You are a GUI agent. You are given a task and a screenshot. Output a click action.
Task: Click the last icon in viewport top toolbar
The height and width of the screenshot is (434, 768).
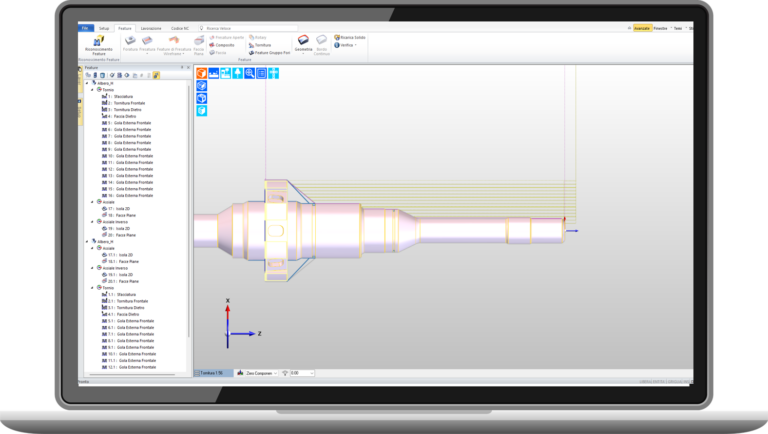click(x=273, y=73)
